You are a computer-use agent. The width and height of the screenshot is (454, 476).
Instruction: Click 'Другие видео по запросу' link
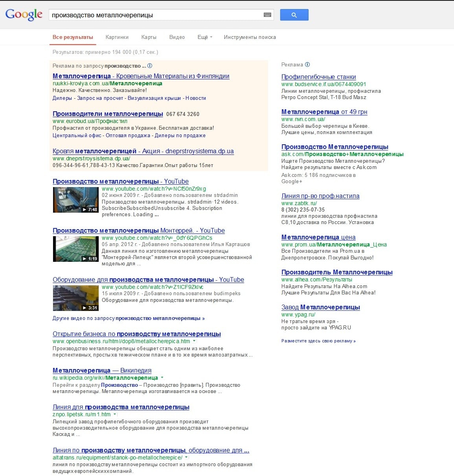coord(129,318)
